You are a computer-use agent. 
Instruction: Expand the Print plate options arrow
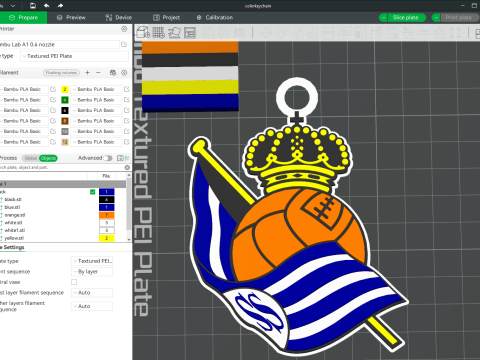click(436, 18)
